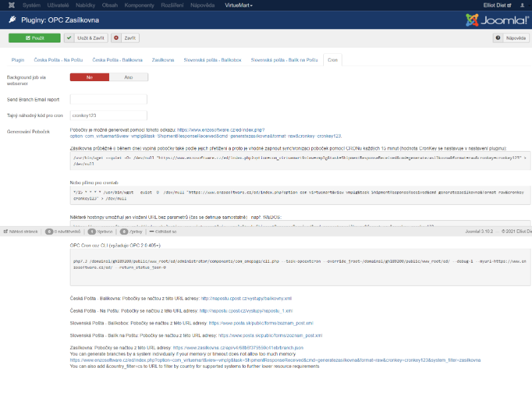Open the system_filter=zasilkovna URL link

click(x=275, y=360)
